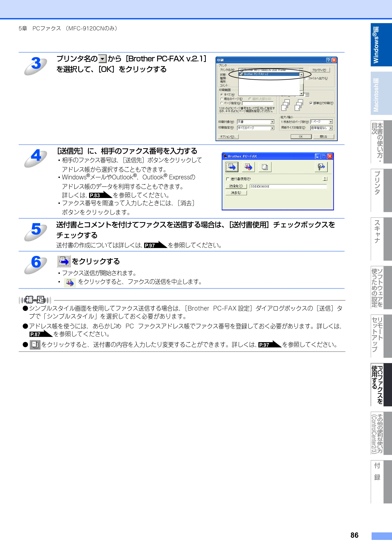The width and height of the screenshot is (392, 555).
Task: Select the ページ指定(G) radio button
Action: pos(222,103)
